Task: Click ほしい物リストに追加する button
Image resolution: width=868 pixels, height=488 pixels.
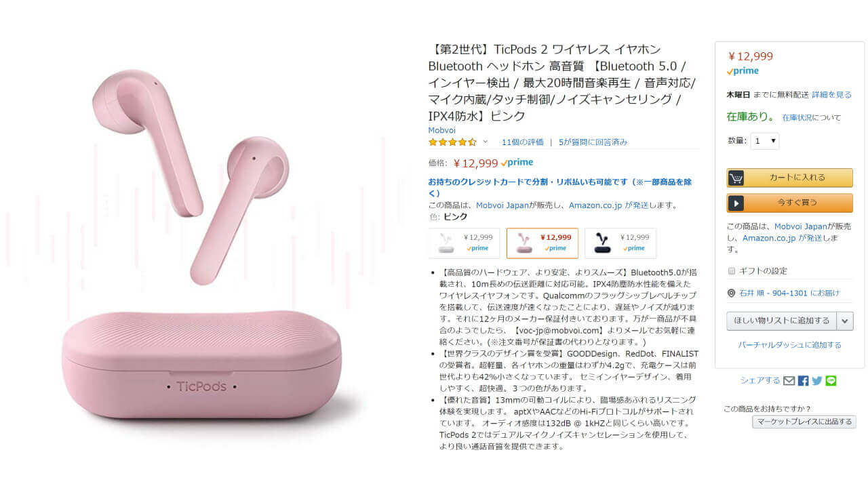Action: (782, 321)
